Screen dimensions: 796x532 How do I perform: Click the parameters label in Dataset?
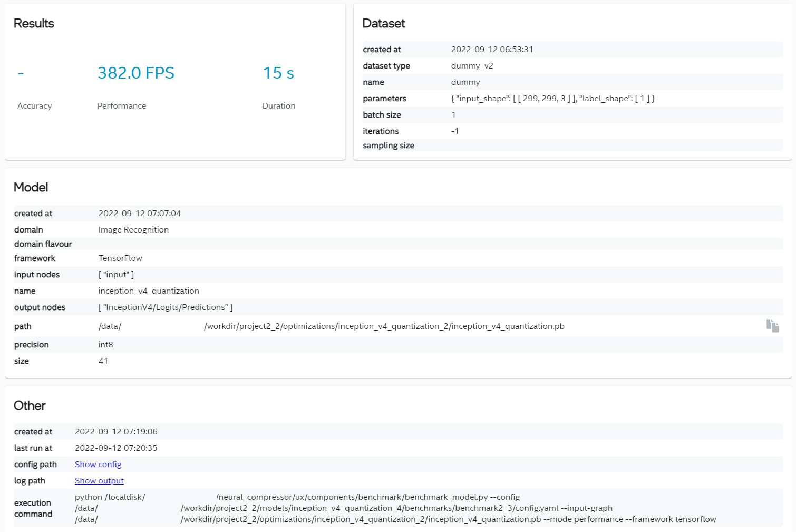pyautogui.click(x=384, y=98)
